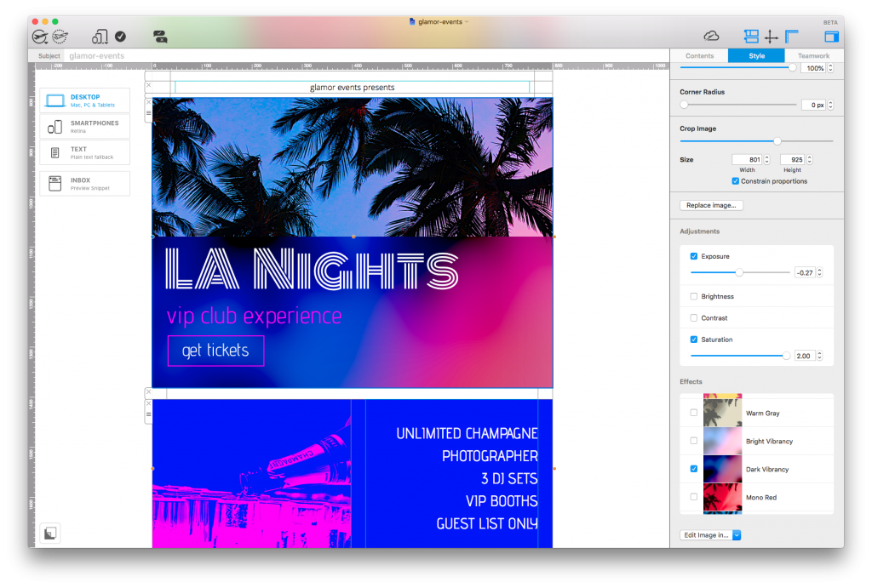Switch to Desktop view
872x588 pixels.
(x=84, y=100)
